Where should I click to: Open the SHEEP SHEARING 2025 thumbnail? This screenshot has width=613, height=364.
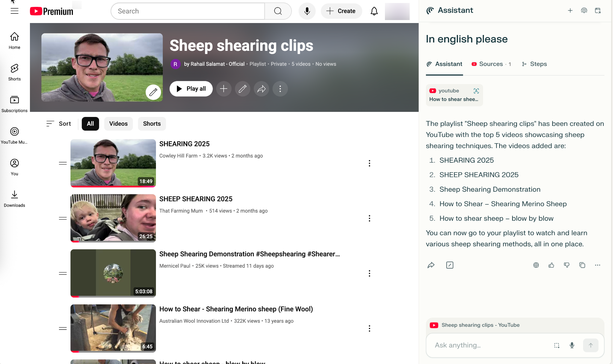click(x=113, y=218)
